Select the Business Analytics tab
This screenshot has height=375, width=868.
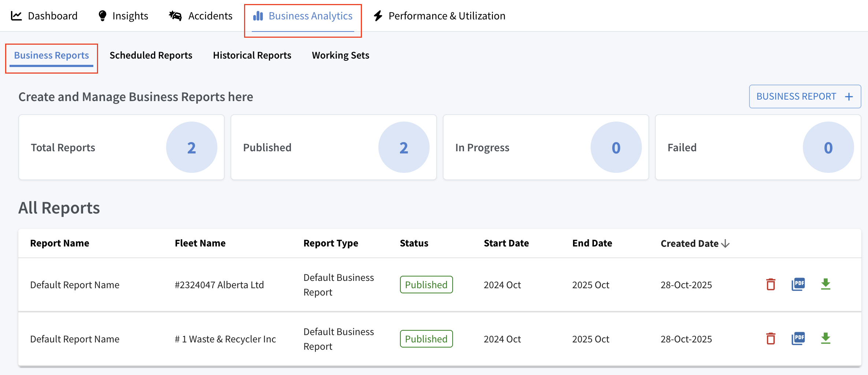coord(303,16)
